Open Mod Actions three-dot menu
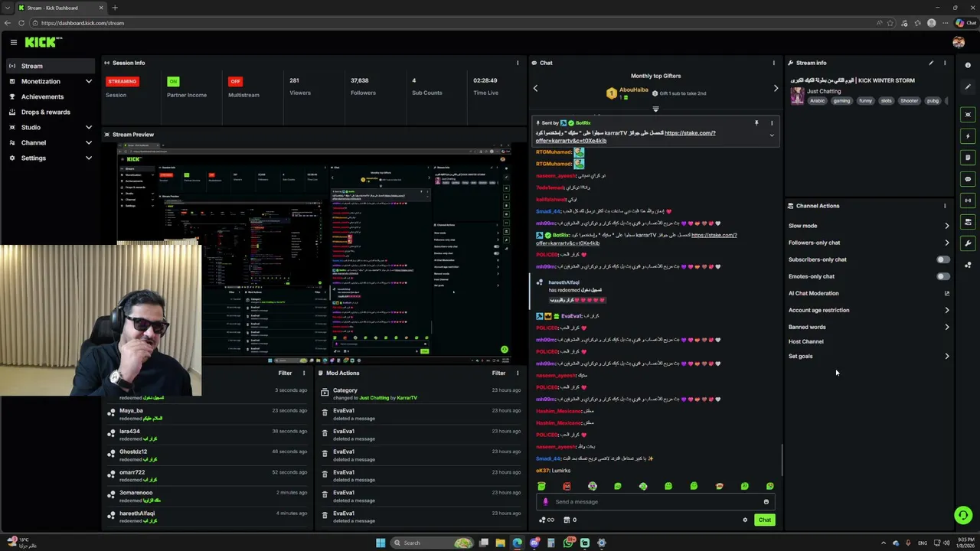Image resolution: width=980 pixels, height=551 pixels. tap(518, 373)
